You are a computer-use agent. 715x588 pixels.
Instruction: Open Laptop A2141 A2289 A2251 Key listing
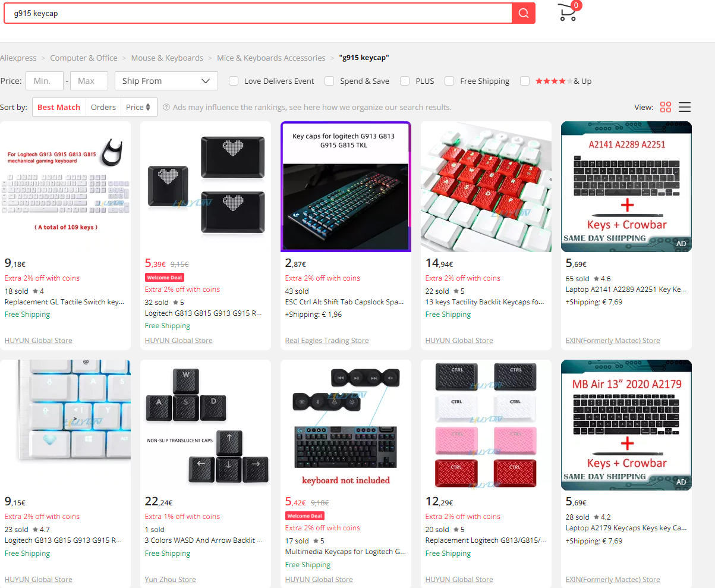coord(626,290)
